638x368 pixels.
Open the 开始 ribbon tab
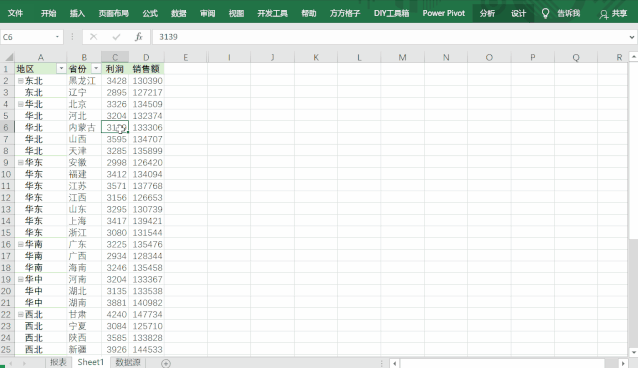coord(48,13)
